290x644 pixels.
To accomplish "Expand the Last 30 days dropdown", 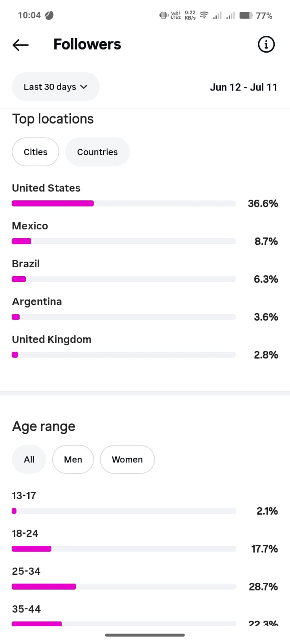I will [56, 87].
